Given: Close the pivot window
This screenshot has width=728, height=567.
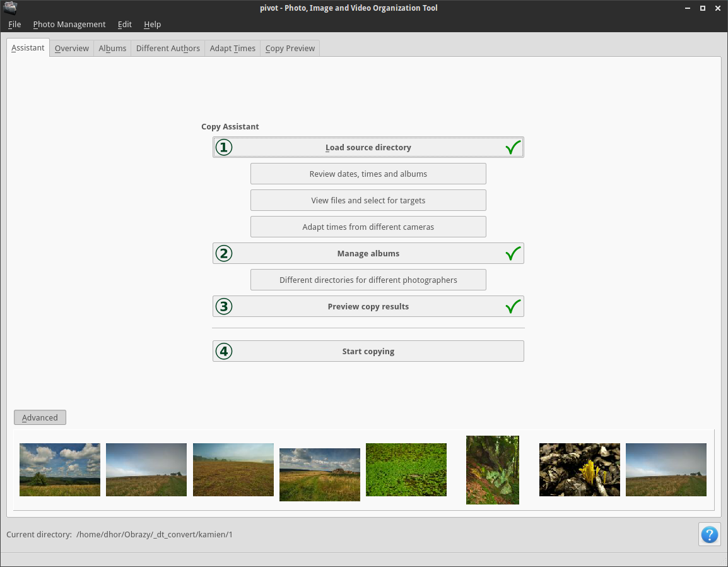Looking at the screenshot, I should (717, 8).
